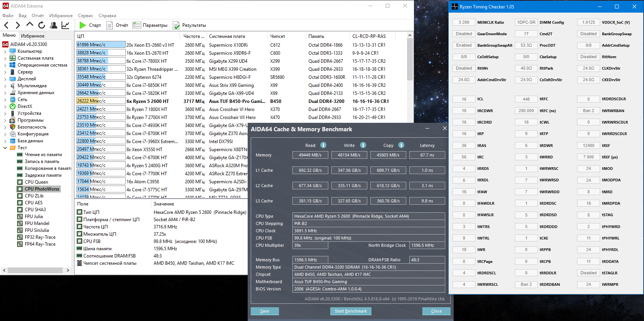This screenshot has height=321, width=644.
Task: Open Параметры from the AIDA64 toolbar
Action: click(x=150, y=25)
